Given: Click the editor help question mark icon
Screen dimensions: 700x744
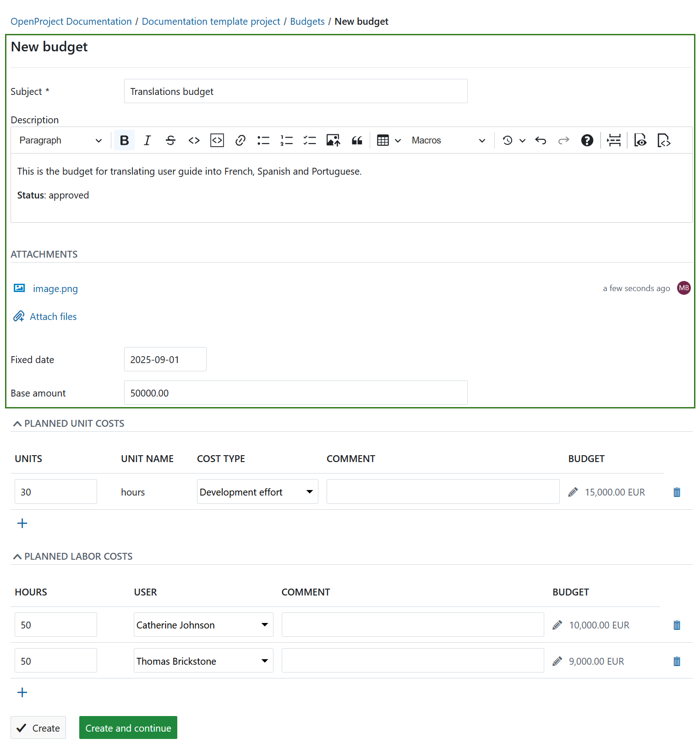Looking at the screenshot, I should [x=587, y=140].
